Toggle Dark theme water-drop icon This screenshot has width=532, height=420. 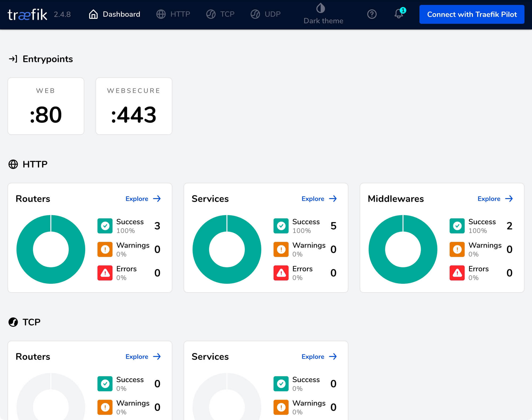pyautogui.click(x=323, y=8)
